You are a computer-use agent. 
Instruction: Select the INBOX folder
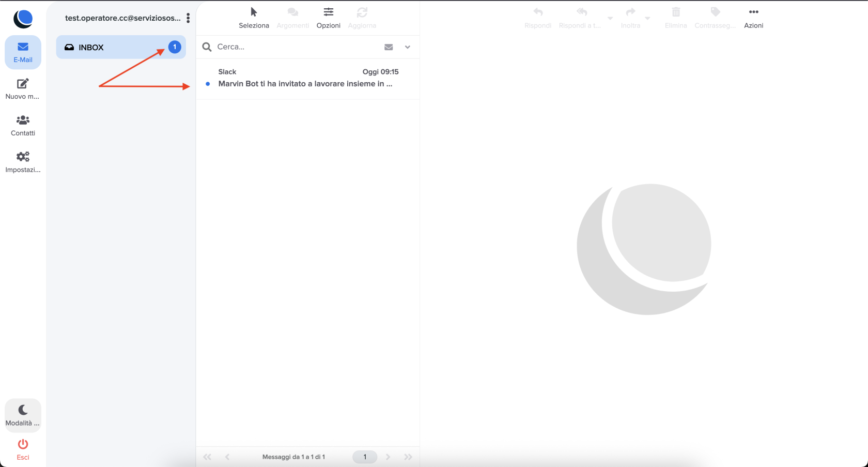click(x=121, y=47)
